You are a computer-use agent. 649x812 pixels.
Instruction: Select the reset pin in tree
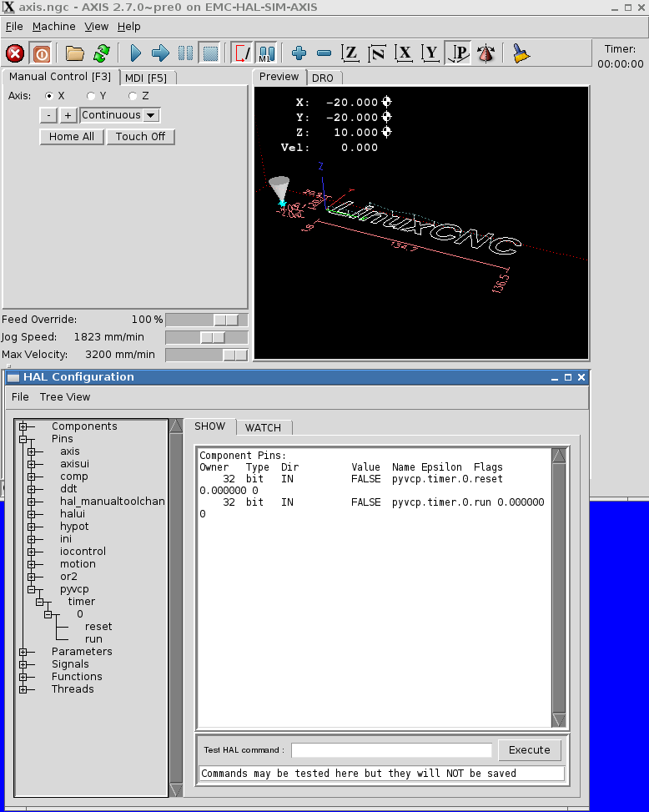click(98, 627)
